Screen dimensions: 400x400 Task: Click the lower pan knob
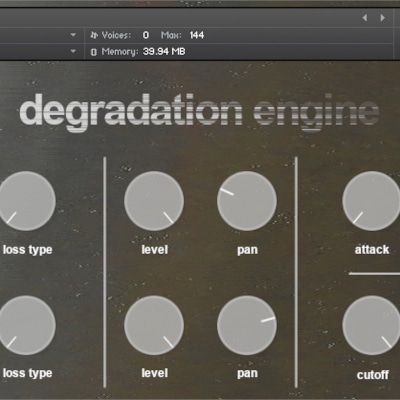pos(247,325)
